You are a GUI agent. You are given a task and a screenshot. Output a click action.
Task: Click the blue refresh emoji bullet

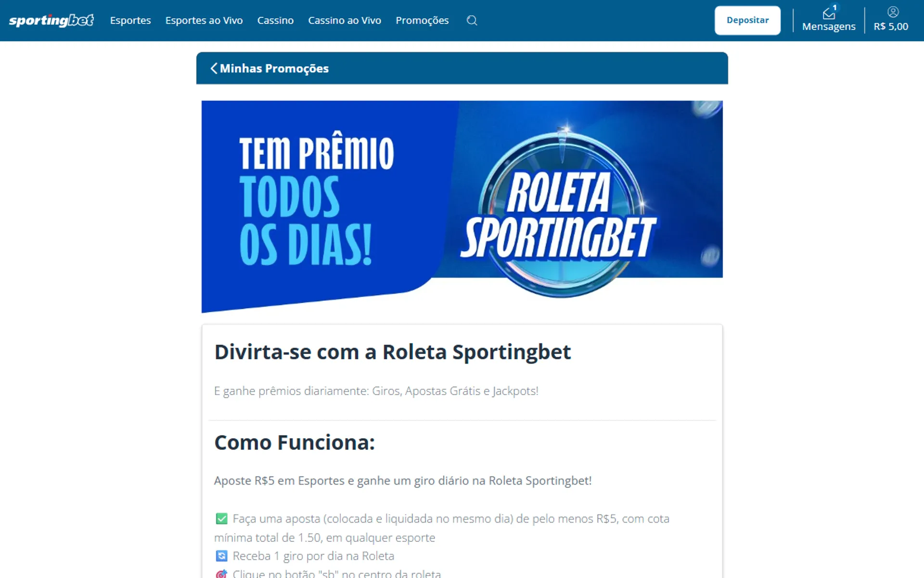pos(221,556)
